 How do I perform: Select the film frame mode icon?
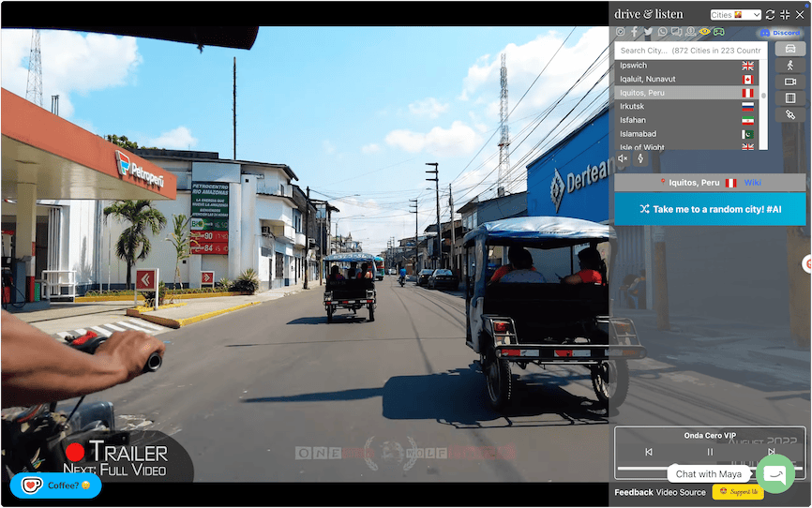pyautogui.click(x=790, y=97)
